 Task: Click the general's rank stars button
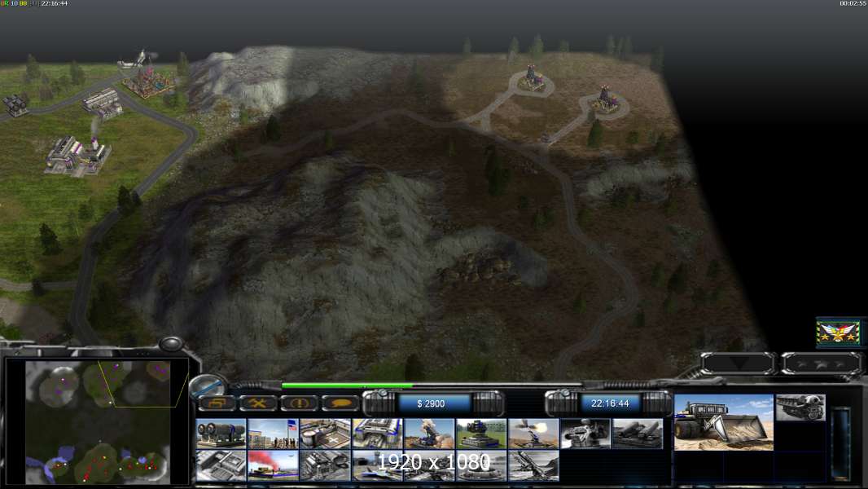tap(822, 363)
